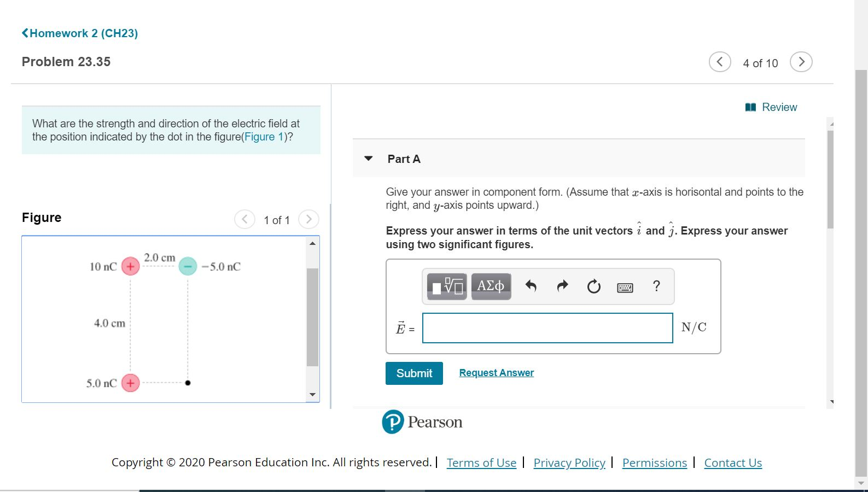
Task: Go to the next figure with right chevron
Action: [x=308, y=219]
